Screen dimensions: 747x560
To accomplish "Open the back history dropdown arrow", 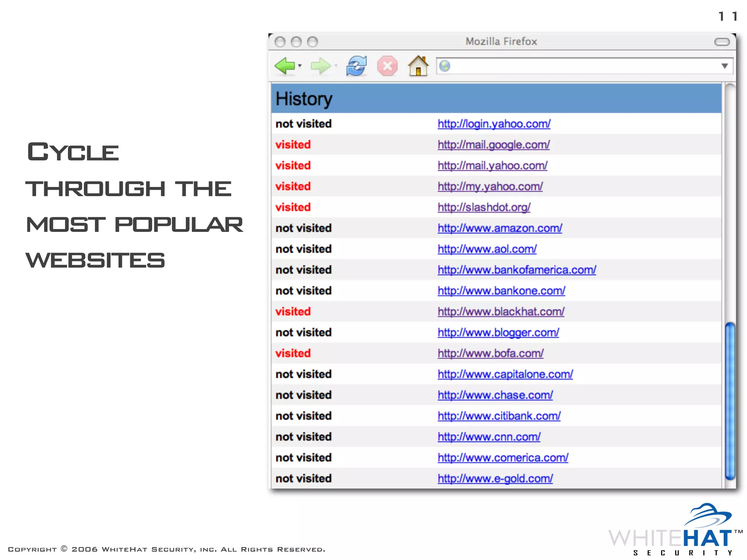I will click(300, 66).
